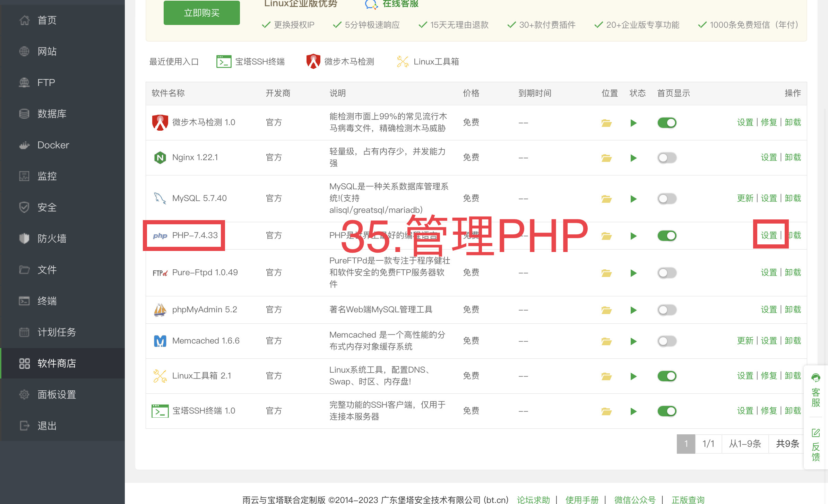Open folder location for 微步木马检测 row
The image size is (828, 504).
[x=606, y=123]
